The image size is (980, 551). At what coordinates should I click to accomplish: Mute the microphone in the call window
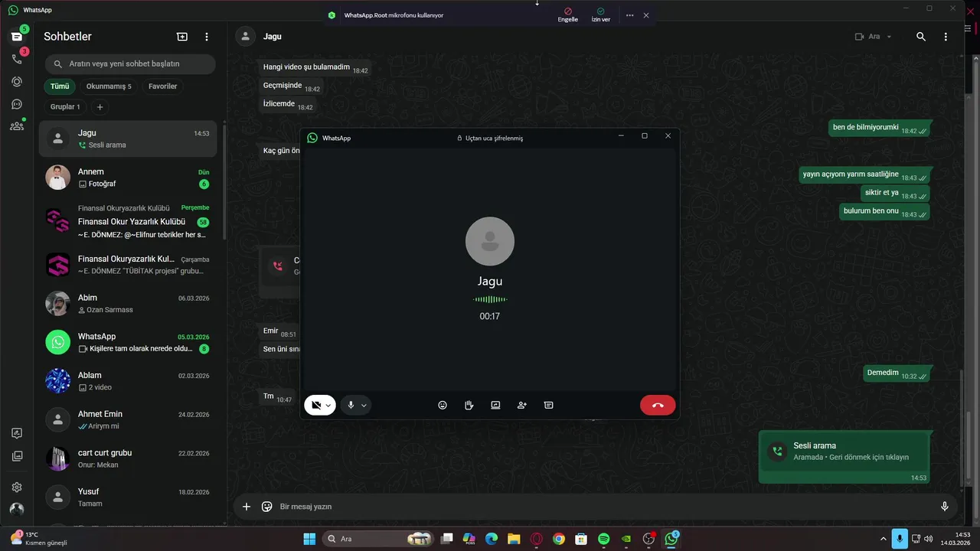[x=351, y=406]
